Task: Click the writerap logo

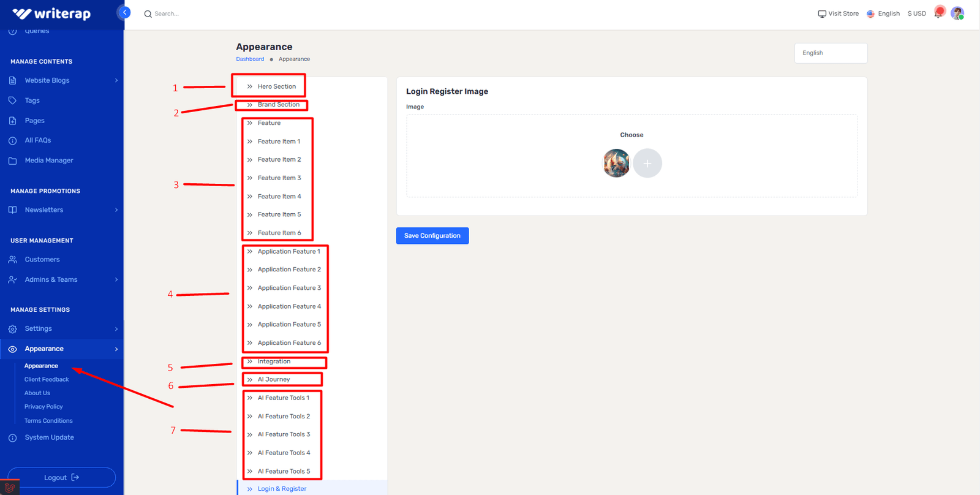Action: 51,13
